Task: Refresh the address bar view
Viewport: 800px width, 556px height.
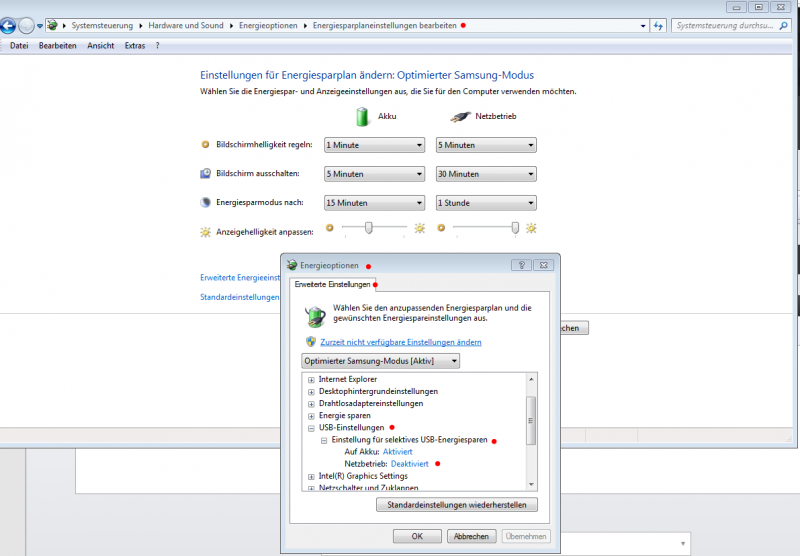Action: (658, 26)
